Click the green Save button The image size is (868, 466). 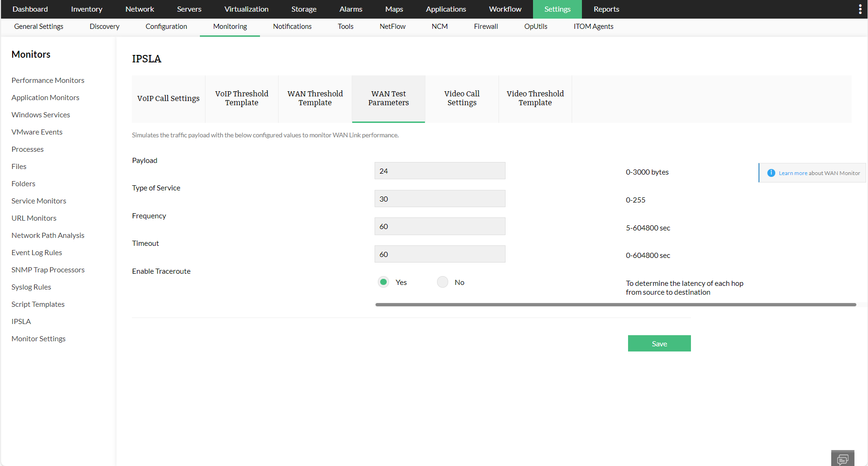click(659, 343)
